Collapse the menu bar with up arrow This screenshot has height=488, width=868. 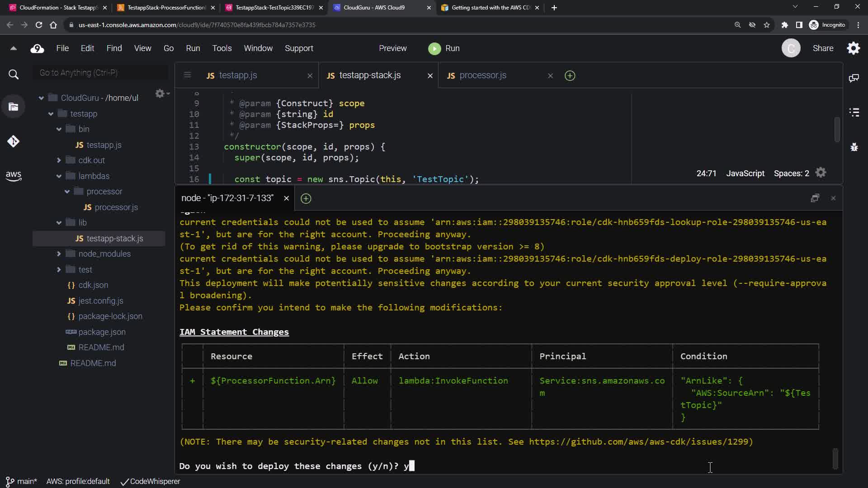(x=13, y=48)
